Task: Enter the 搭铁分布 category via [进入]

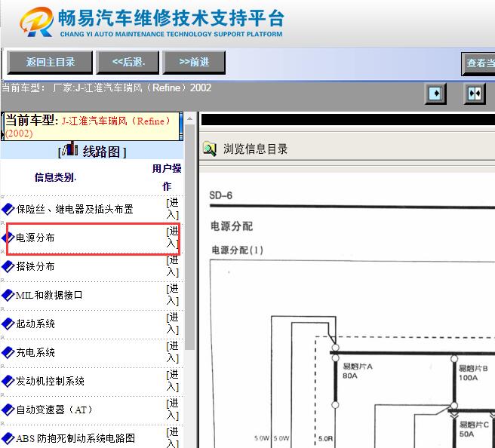Action: [172, 266]
